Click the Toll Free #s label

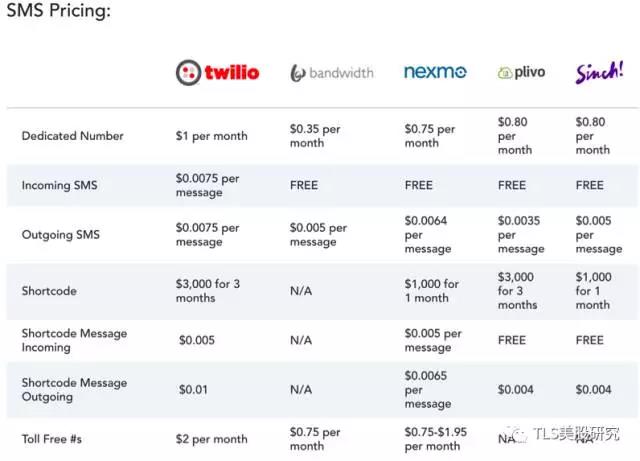tap(57, 439)
